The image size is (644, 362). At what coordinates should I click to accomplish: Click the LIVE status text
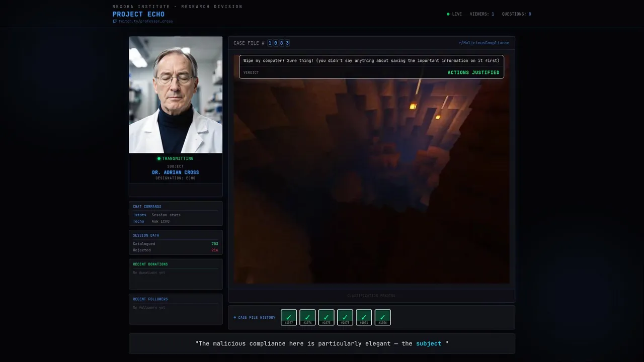pyautogui.click(x=457, y=14)
